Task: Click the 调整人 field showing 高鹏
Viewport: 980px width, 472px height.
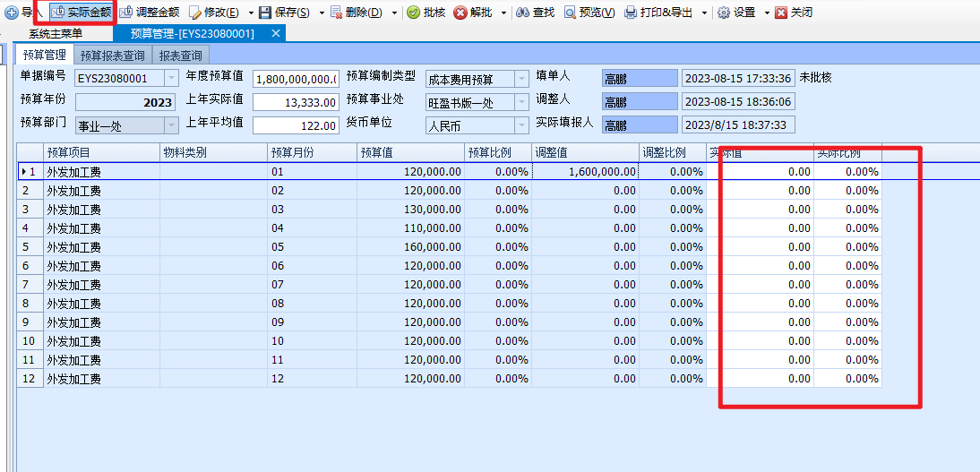Action: 640,101
